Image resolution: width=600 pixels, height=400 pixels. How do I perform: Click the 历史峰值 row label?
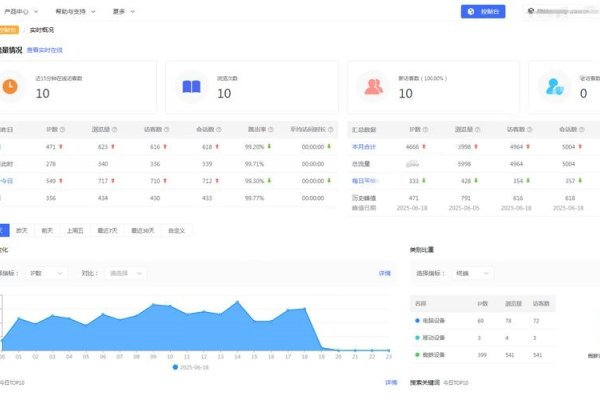[x=364, y=198]
